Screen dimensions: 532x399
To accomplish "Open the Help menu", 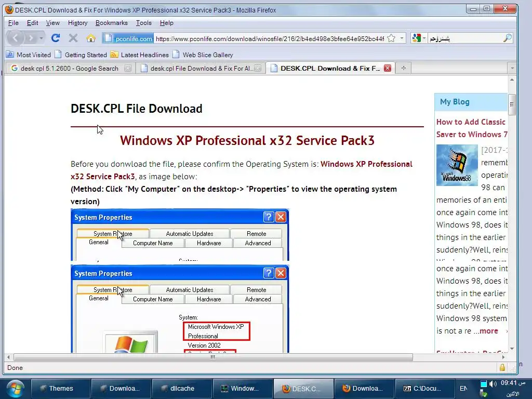I will [167, 23].
